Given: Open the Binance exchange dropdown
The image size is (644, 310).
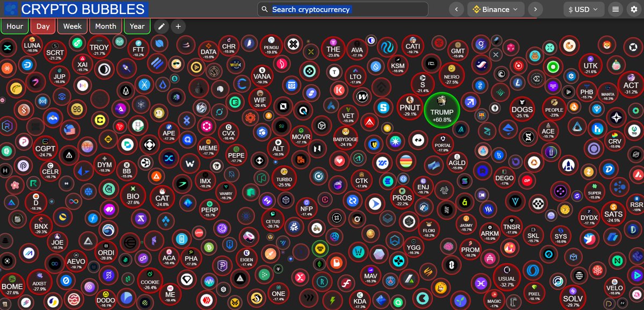Looking at the screenshot, I should 496,9.
